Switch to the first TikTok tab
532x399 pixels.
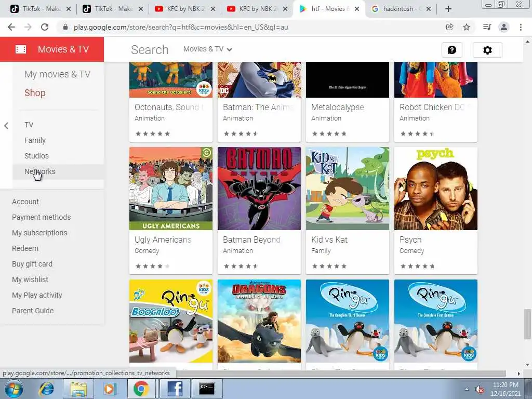(x=40, y=9)
